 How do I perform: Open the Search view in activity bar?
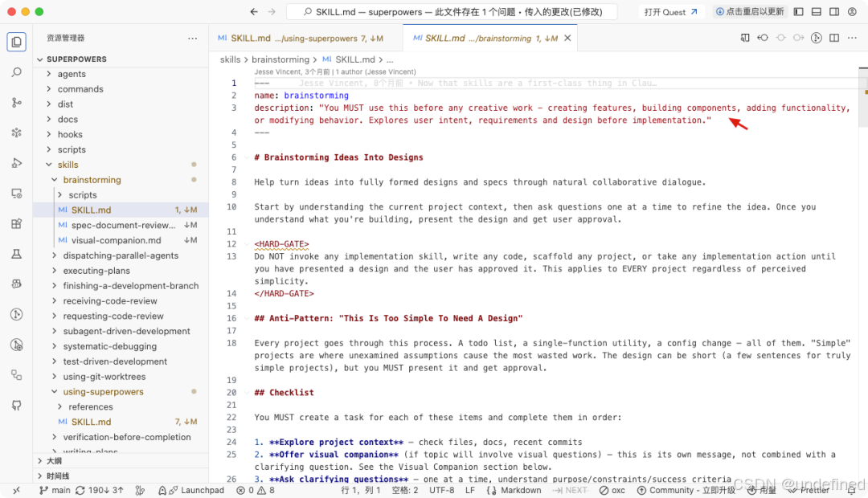click(17, 72)
